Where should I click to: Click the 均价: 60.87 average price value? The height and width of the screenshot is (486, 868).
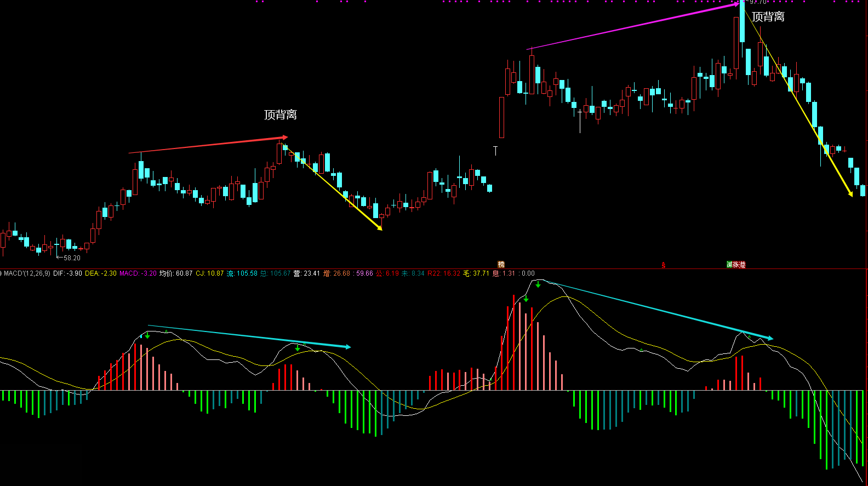click(176, 273)
